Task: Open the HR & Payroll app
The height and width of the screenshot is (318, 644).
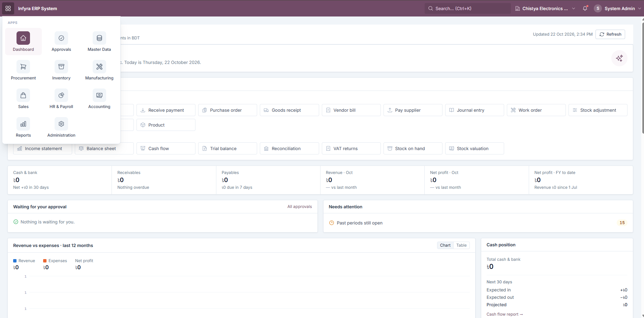Action: (61, 99)
